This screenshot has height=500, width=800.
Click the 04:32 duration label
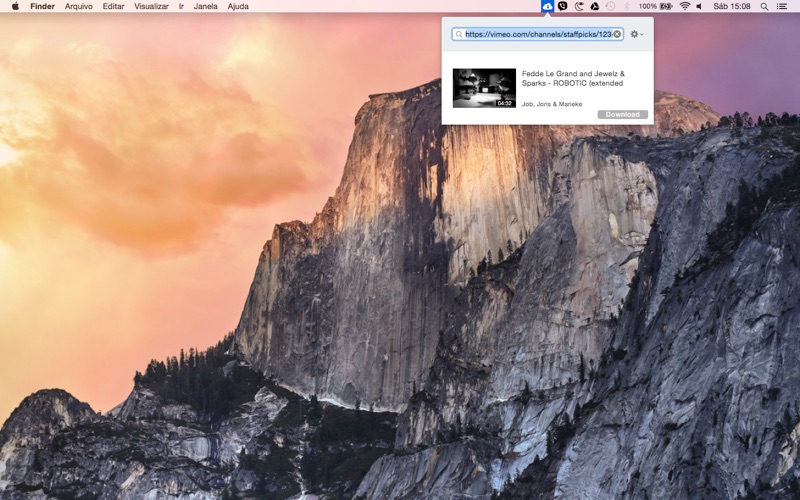[x=504, y=103]
